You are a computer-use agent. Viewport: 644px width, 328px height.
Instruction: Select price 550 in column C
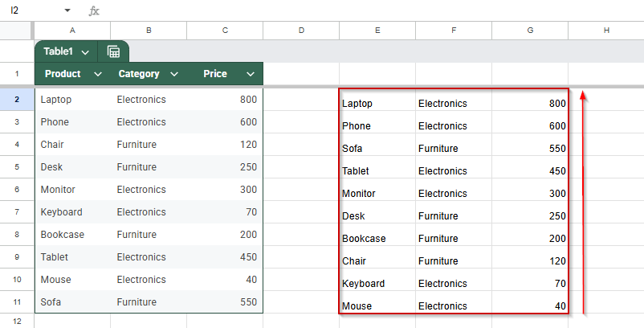(225, 302)
